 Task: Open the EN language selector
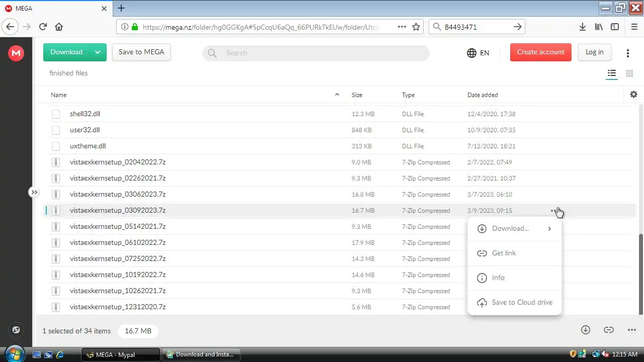[478, 53]
